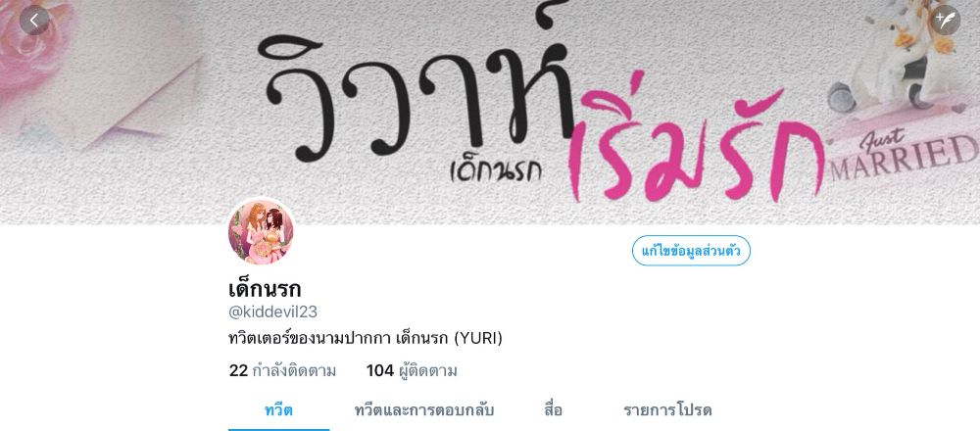This screenshot has width=980, height=431.
Task: Open the round profile avatar picture
Action: pyautogui.click(x=261, y=232)
